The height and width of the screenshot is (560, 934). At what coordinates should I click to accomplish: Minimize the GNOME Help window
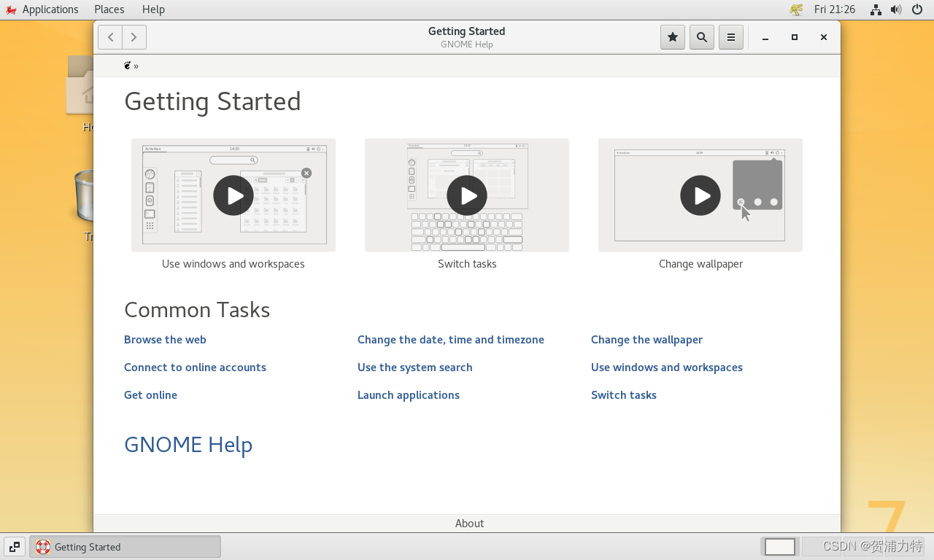click(765, 38)
